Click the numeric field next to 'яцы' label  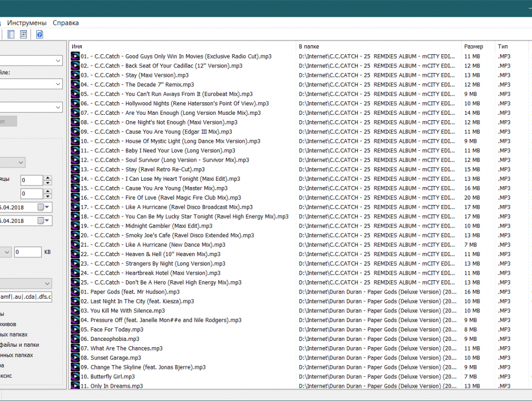[32, 180]
